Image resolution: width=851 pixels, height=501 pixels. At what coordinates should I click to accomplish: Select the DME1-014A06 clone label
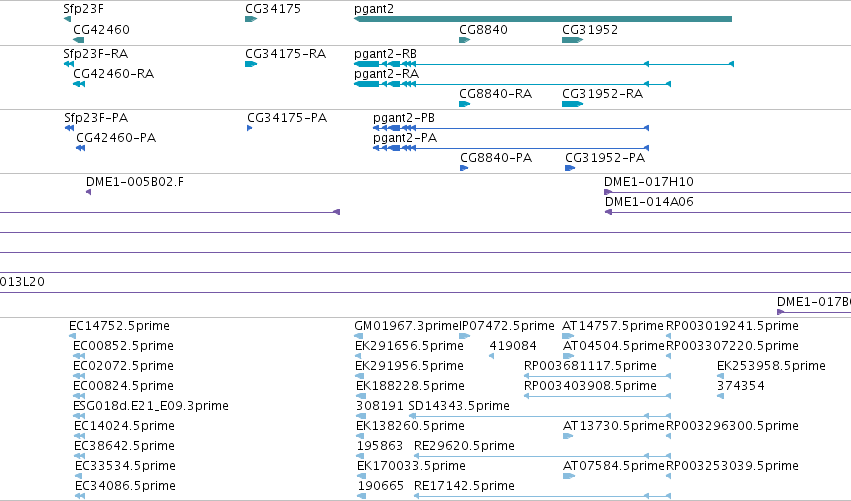649,202
